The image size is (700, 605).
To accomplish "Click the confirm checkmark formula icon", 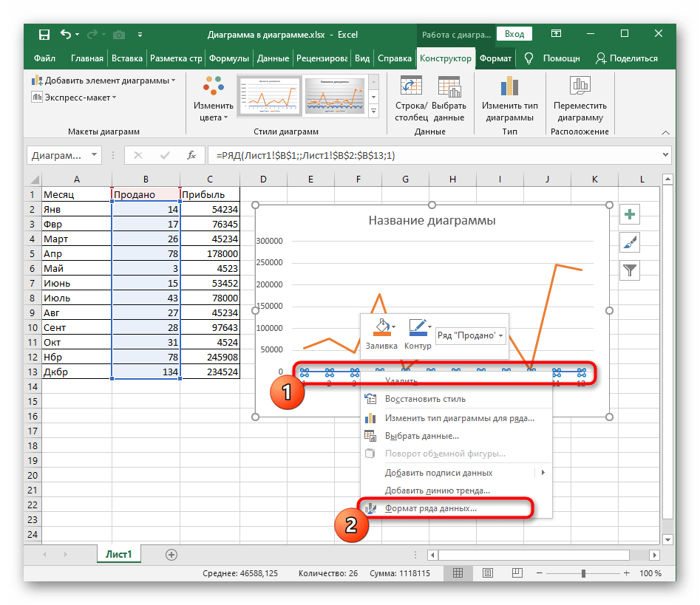I will pyautogui.click(x=165, y=155).
